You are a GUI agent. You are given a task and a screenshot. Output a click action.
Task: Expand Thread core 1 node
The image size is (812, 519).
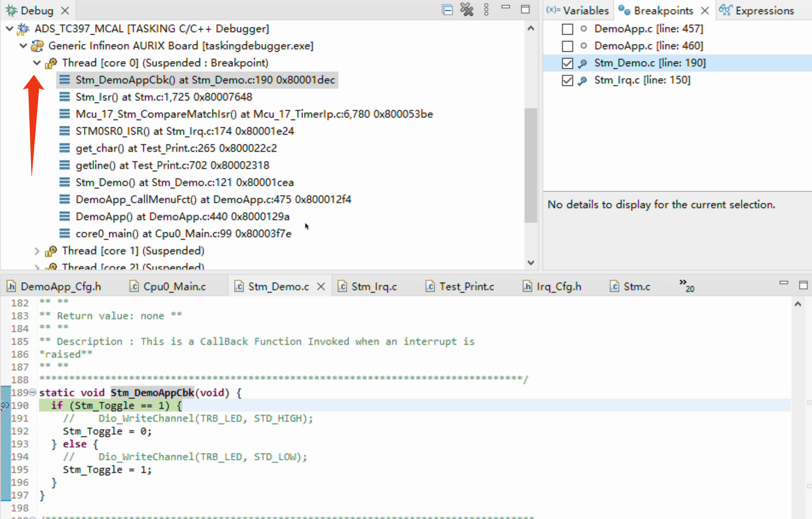coord(37,251)
